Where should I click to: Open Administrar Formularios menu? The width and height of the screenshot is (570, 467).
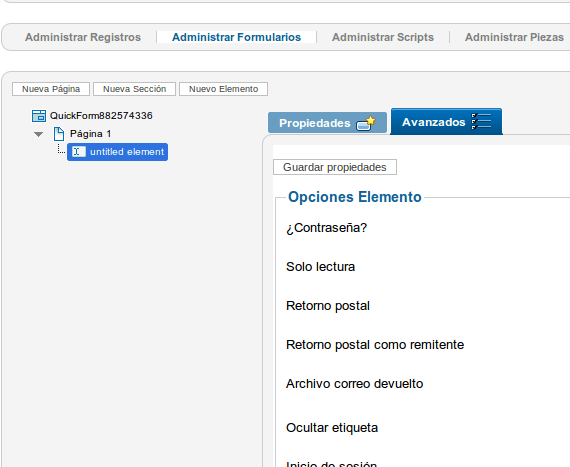[236, 37]
